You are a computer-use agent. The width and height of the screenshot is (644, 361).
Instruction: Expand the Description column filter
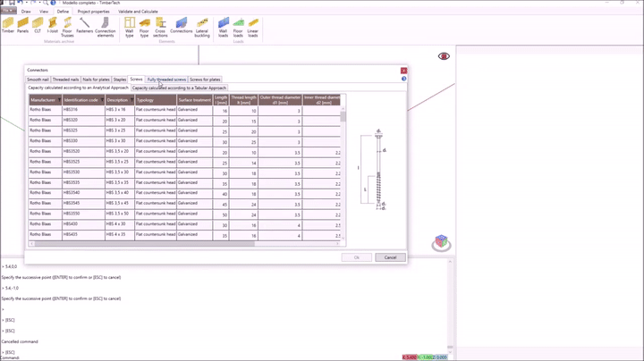pos(131,100)
